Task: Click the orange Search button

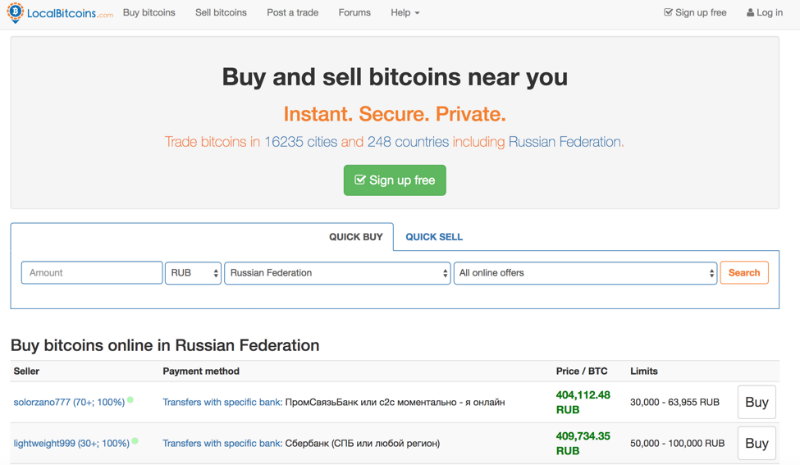Action: pyautogui.click(x=744, y=273)
